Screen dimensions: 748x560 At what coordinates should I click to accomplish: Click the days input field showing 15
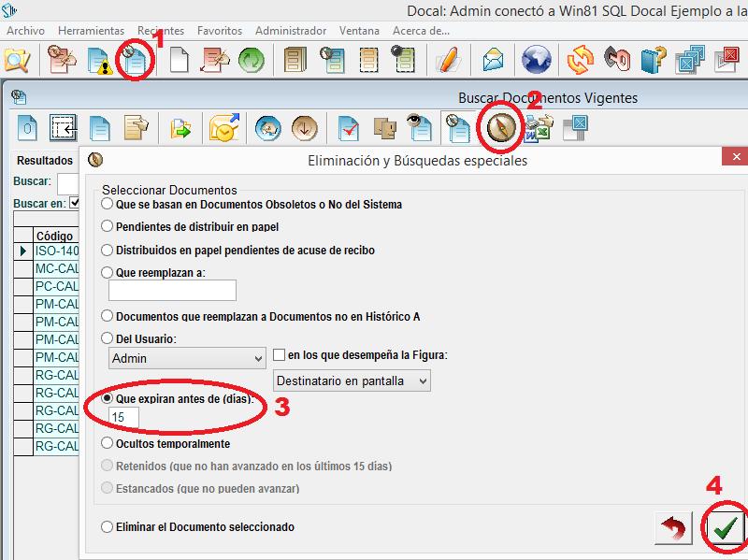(130, 417)
